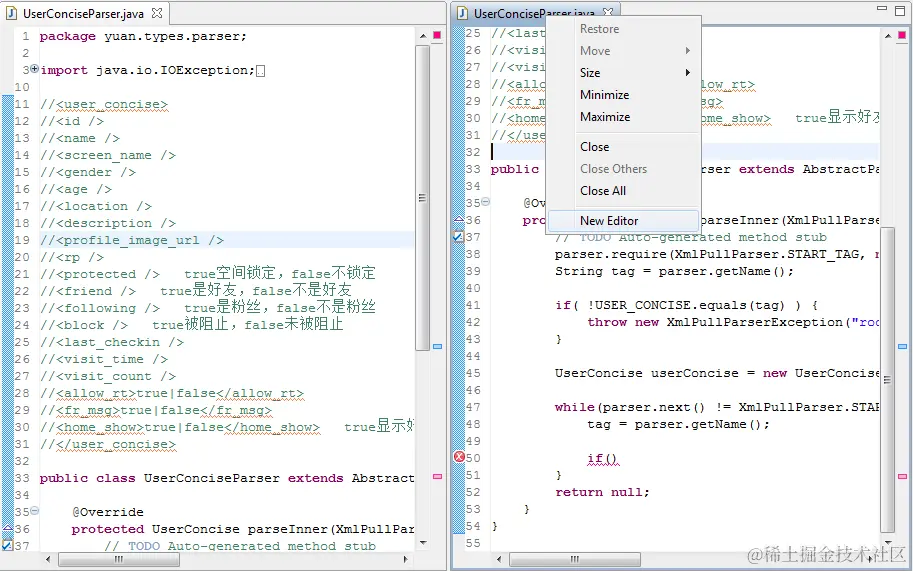
Task: Click left editor scroll-up arrow
Action: (423, 36)
